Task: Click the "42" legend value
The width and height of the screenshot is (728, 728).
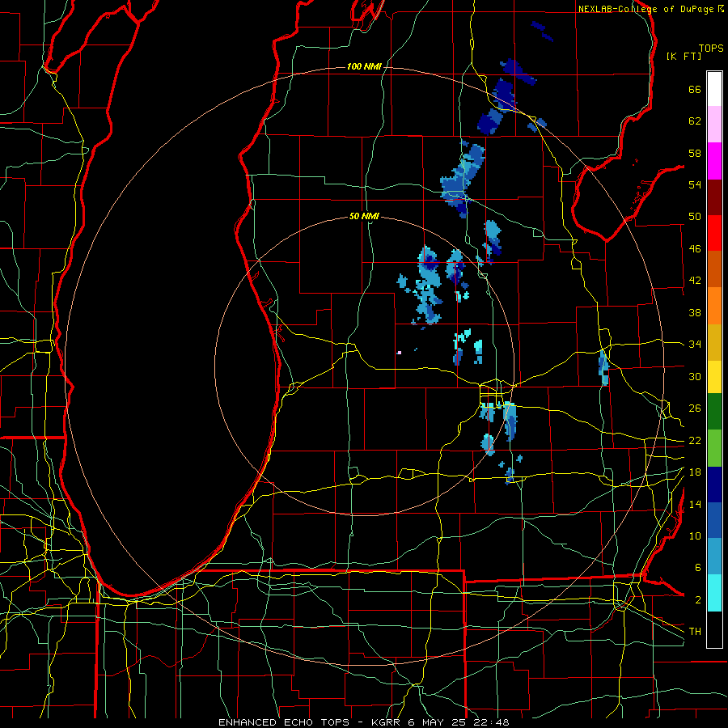Action: [695, 281]
